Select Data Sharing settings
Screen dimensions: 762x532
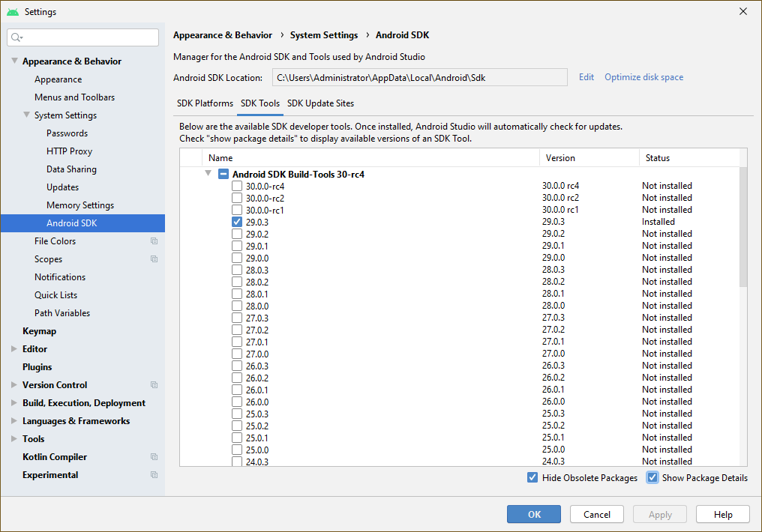click(x=71, y=169)
